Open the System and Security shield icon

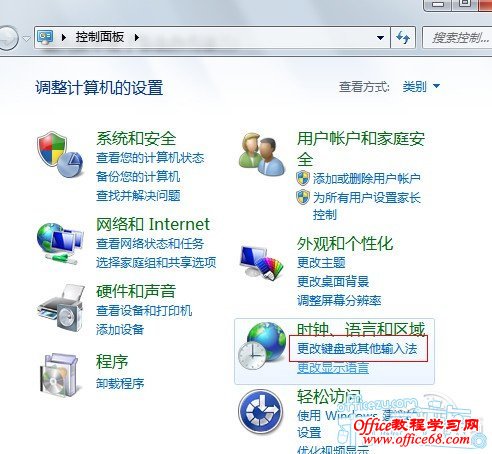(60, 154)
